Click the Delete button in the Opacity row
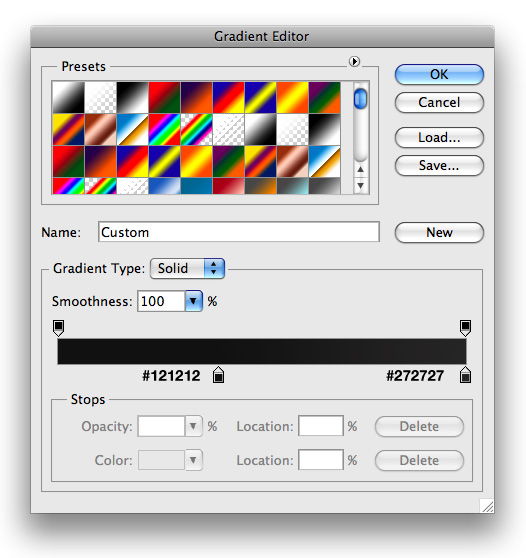 tap(419, 426)
